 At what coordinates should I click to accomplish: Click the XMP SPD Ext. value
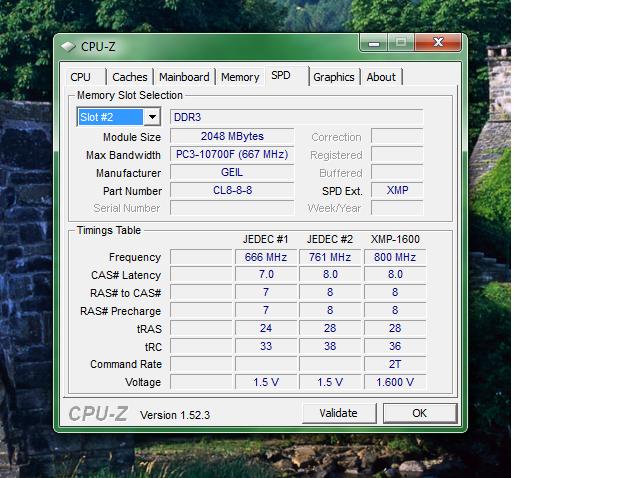[397, 190]
